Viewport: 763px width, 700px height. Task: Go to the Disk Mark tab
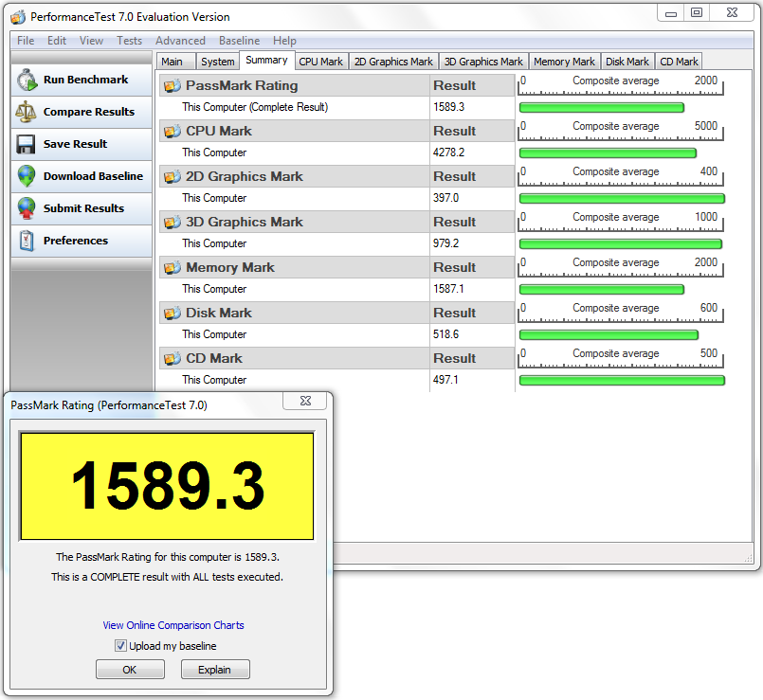[x=627, y=62]
